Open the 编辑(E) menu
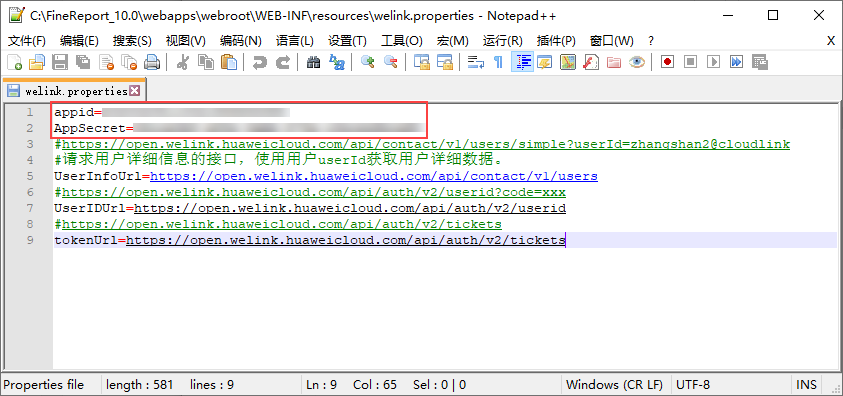Screen dimensions: 843x396 click(x=80, y=41)
